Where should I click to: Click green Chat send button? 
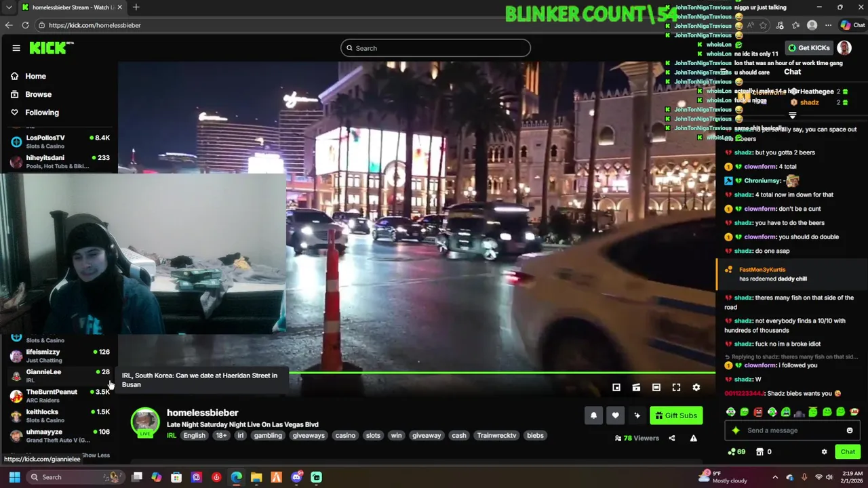click(848, 452)
